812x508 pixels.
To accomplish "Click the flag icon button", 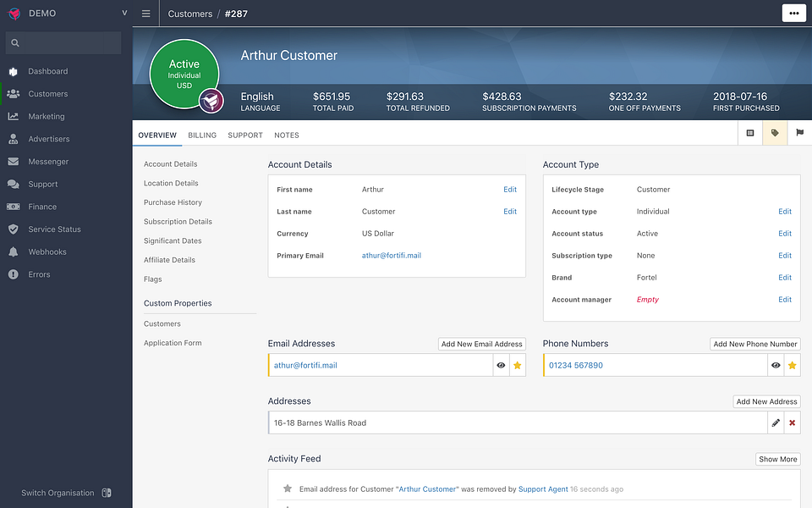I will [799, 133].
